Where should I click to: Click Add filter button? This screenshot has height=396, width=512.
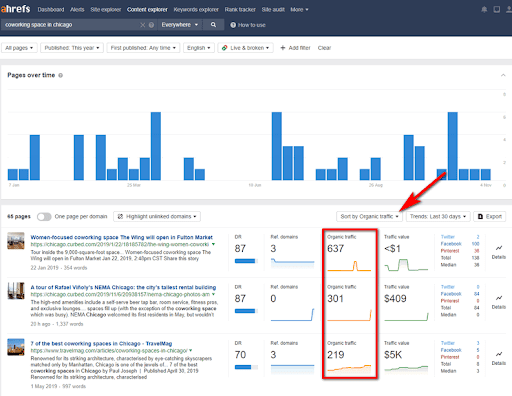(295, 48)
